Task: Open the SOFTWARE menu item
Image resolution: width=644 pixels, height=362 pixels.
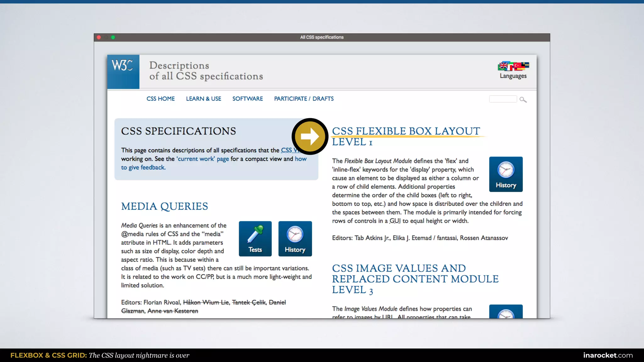Action: coord(247,99)
